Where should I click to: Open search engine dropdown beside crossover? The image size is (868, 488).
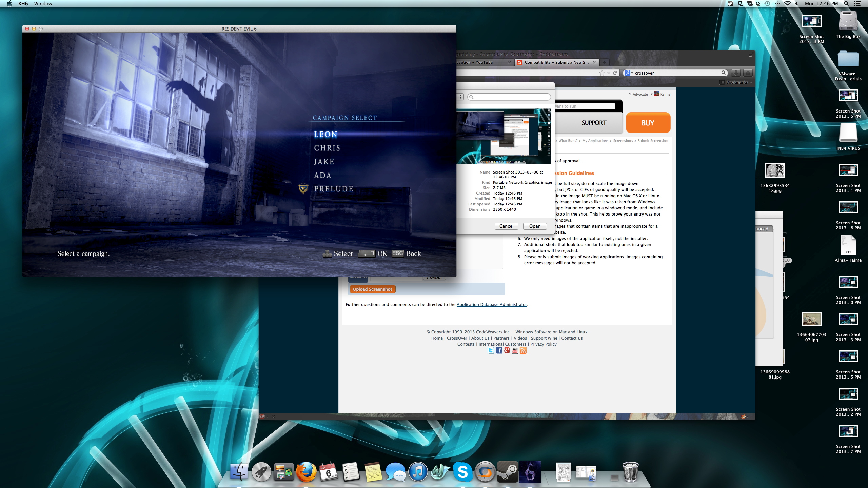click(x=629, y=73)
